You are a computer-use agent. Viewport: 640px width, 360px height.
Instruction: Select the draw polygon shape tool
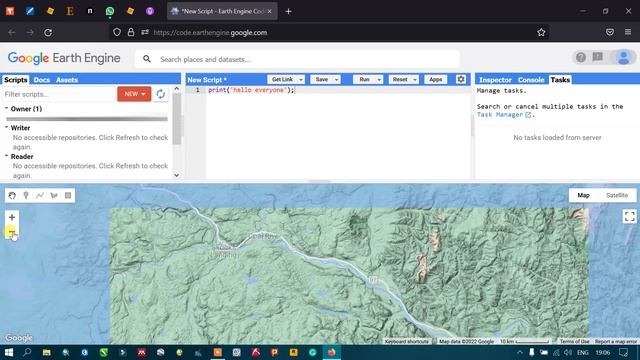(54, 196)
